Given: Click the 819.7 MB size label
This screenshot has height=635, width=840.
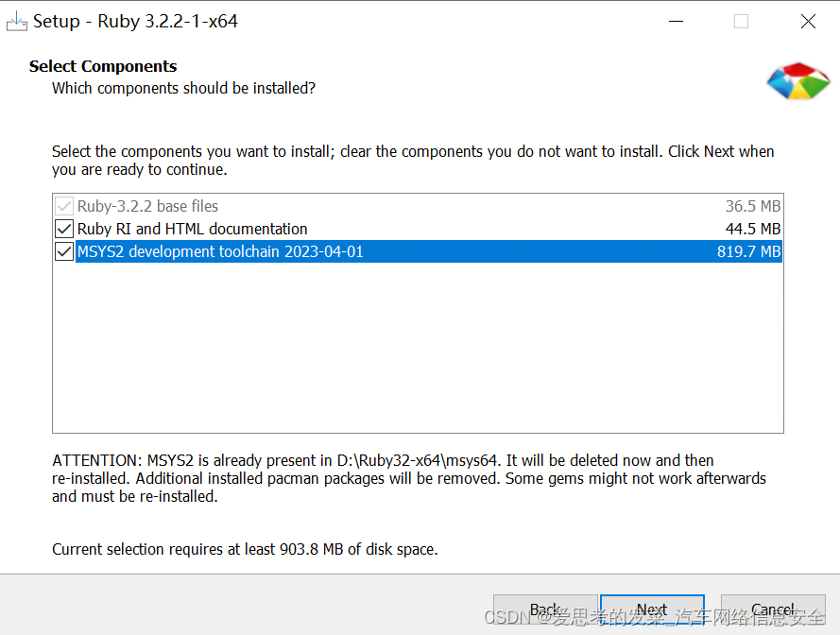Looking at the screenshot, I should tap(749, 251).
